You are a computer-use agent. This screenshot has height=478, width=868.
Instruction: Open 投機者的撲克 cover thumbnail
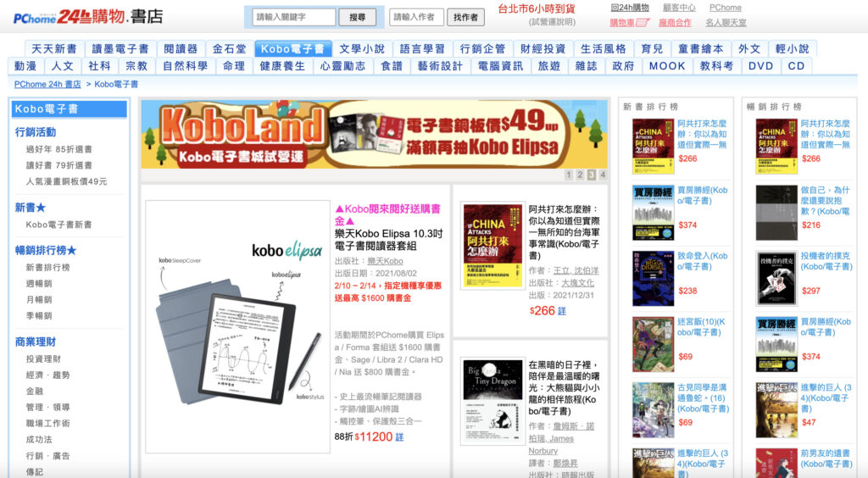click(x=776, y=278)
